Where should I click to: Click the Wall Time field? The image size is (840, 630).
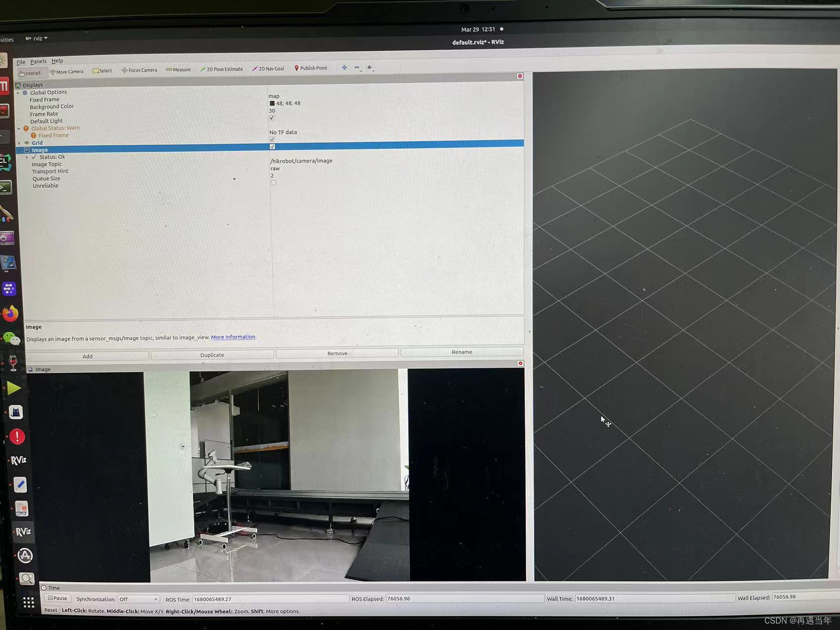[x=654, y=598]
